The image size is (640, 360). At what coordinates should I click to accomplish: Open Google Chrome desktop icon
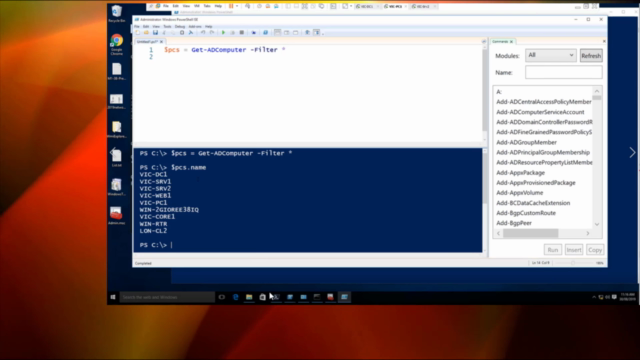coord(116,45)
